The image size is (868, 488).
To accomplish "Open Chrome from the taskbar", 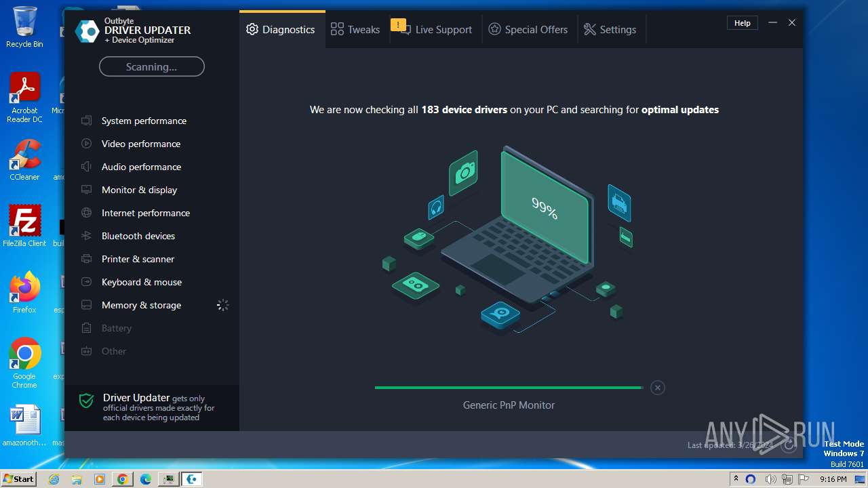I will (x=123, y=479).
